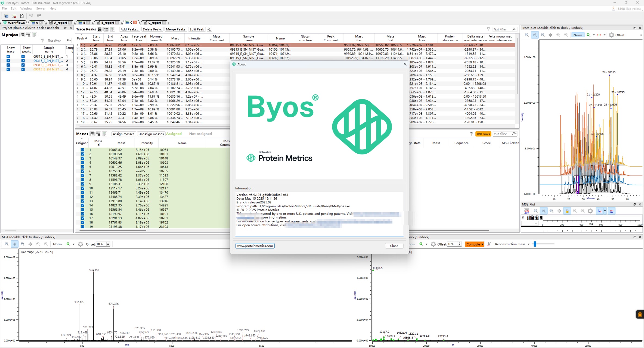Open the Window menu
644x348 pixels.
[x=26, y=8]
